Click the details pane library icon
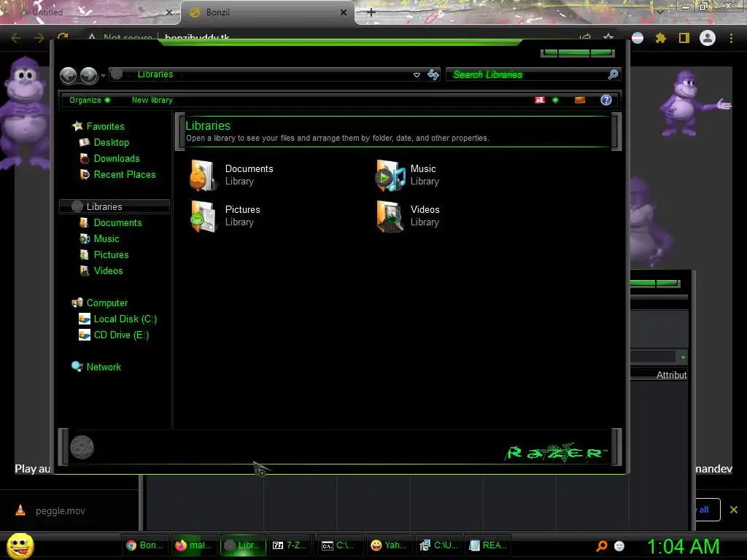Viewport: 747px width, 560px height. point(82,448)
